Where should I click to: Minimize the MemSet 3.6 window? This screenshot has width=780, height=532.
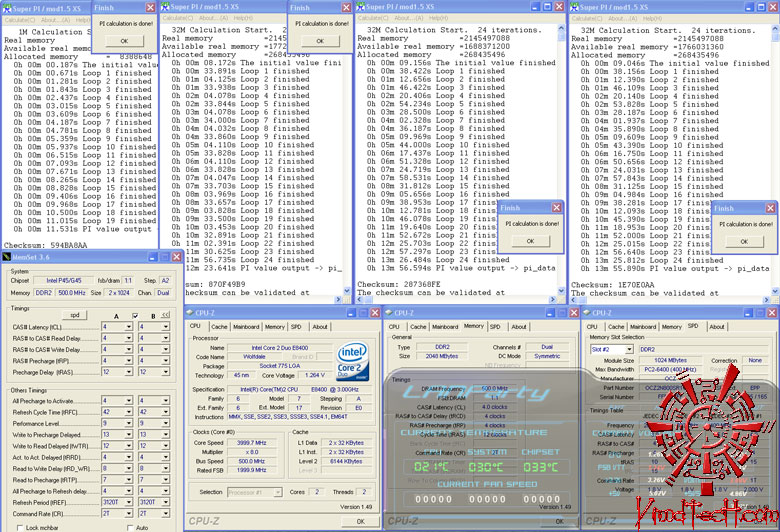click(153, 257)
